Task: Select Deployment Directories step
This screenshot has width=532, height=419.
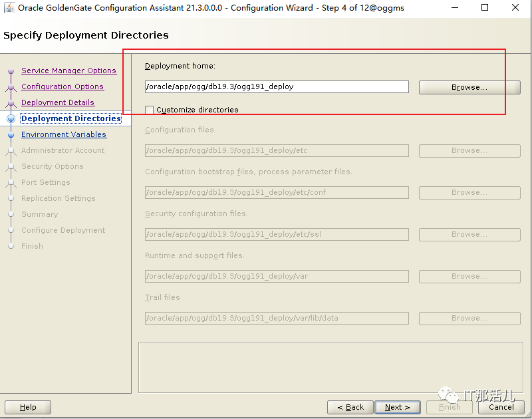Action: (x=71, y=118)
